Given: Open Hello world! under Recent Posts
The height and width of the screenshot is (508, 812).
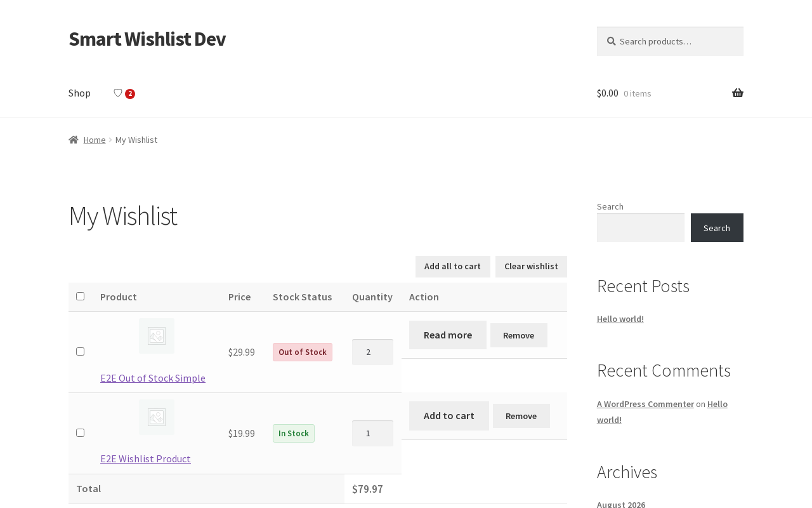Looking at the screenshot, I should (620, 319).
